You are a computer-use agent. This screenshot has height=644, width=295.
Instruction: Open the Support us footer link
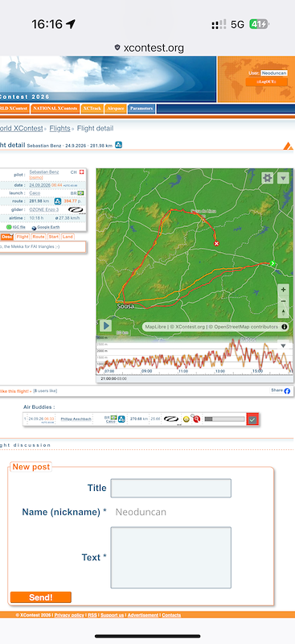coord(112,615)
